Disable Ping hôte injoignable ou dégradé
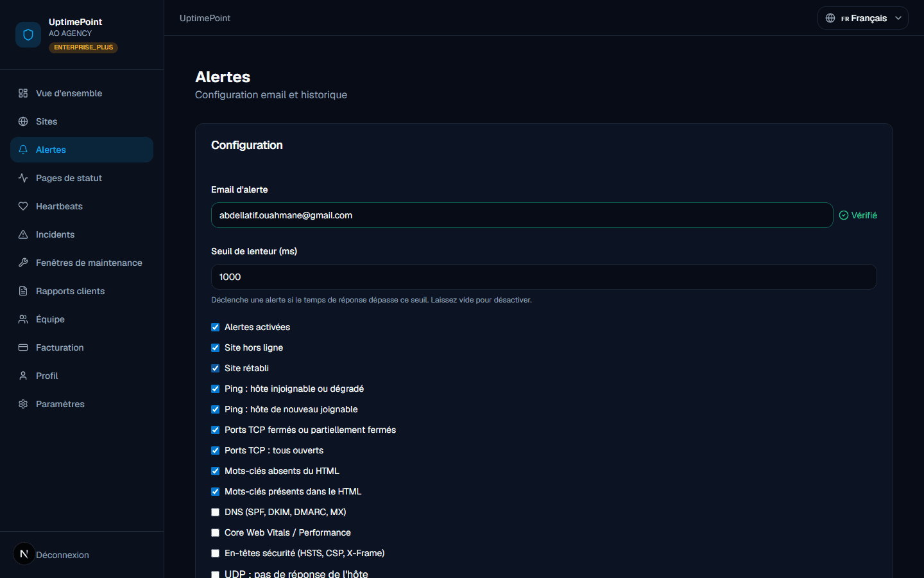Image resolution: width=924 pixels, height=578 pixels. pos(216,389)
